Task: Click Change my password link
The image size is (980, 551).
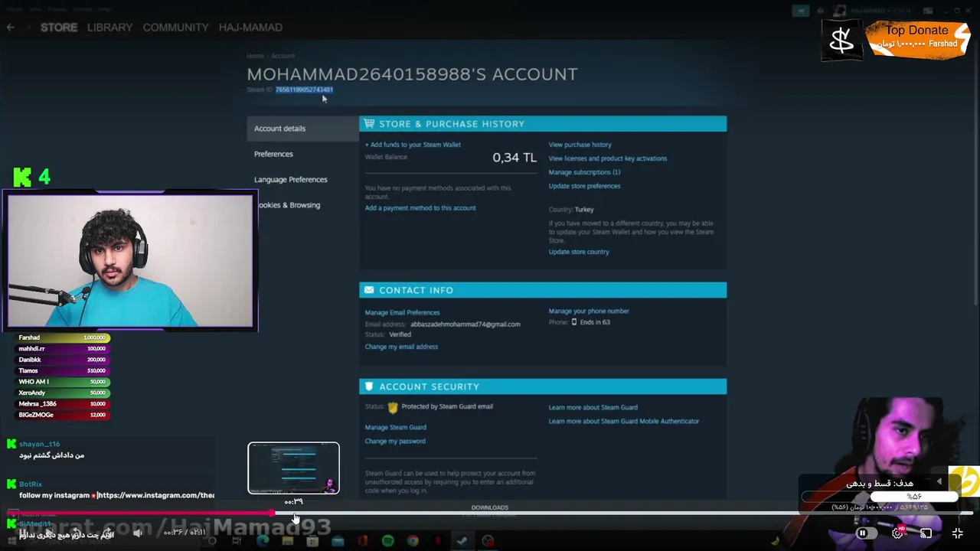Action: coord(395,442)
